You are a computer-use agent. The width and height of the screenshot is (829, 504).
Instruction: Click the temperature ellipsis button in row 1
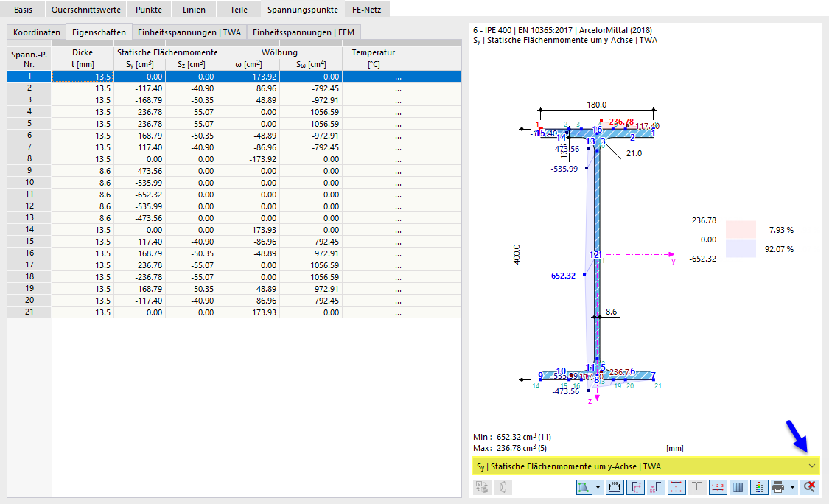pos(398,77)
